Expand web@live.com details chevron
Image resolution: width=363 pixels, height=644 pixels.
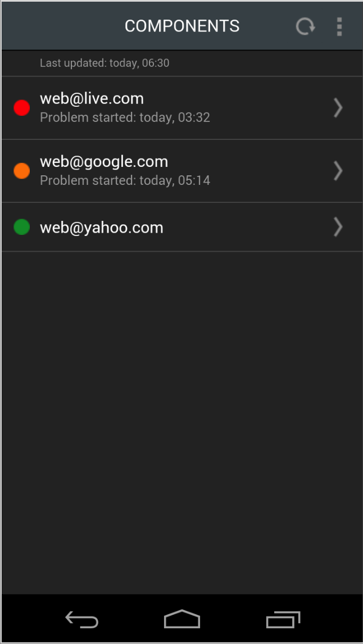(x=338, y=107)
